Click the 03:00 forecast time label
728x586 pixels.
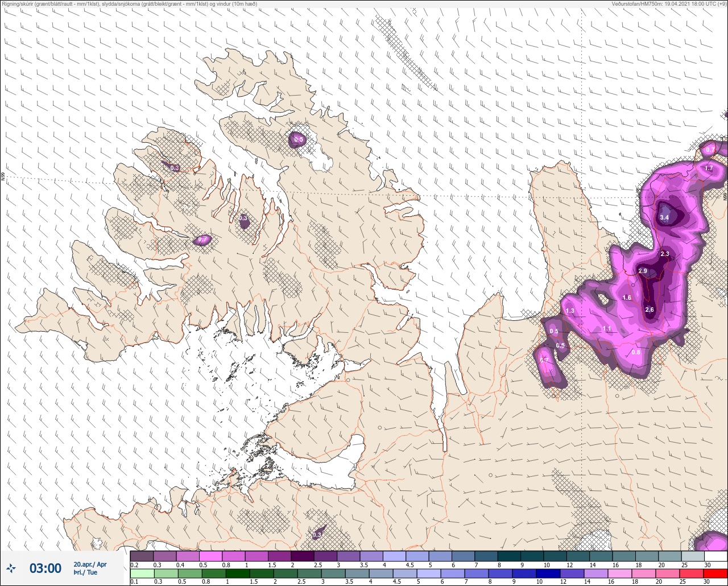point(45,568)
